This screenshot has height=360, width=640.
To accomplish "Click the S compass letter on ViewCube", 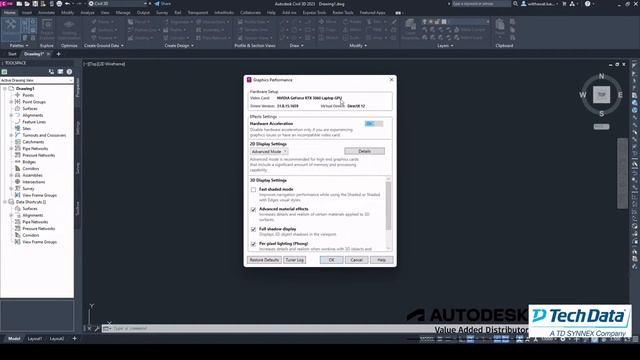I will point(602,113).
